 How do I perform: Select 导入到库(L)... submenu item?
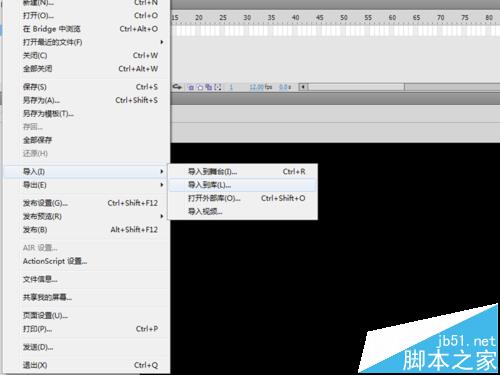pos(243,185)
